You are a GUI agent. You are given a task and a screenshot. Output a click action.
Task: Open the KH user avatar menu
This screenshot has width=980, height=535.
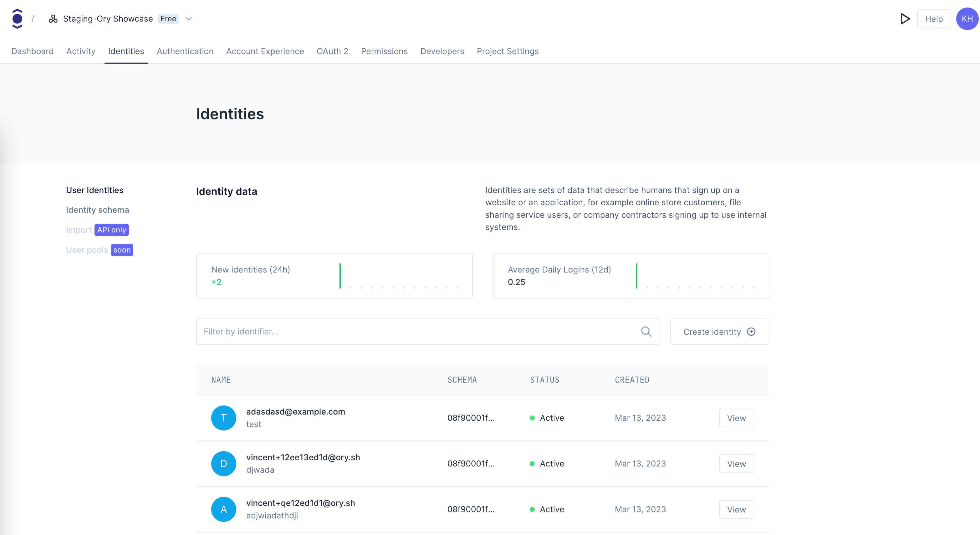[x=967, y=19]
